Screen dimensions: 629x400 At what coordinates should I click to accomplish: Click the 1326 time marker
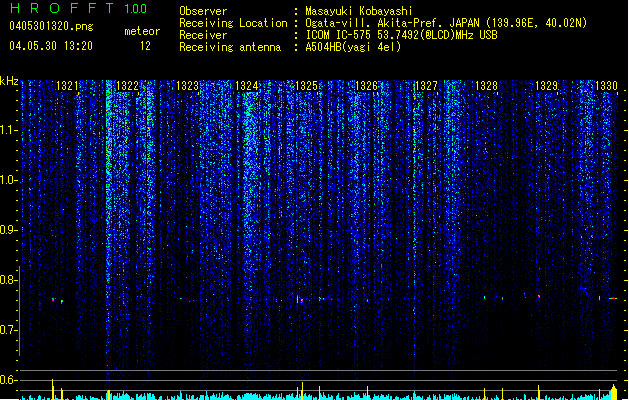[x=366, y=86]
